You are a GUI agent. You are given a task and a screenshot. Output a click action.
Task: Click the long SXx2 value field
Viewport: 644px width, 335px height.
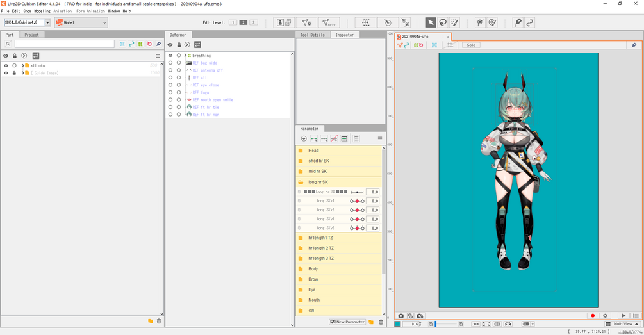pyautogui.click(x=373, y=210)
